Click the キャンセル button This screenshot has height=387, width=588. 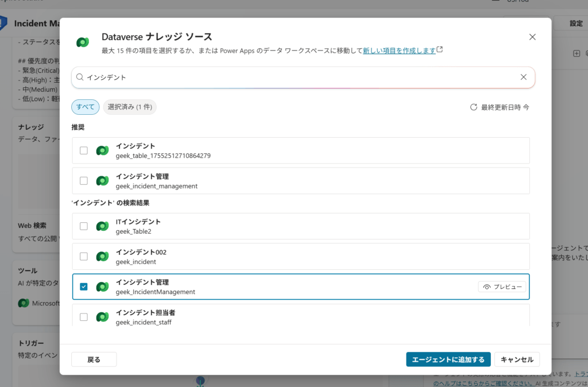coord(517,359)
